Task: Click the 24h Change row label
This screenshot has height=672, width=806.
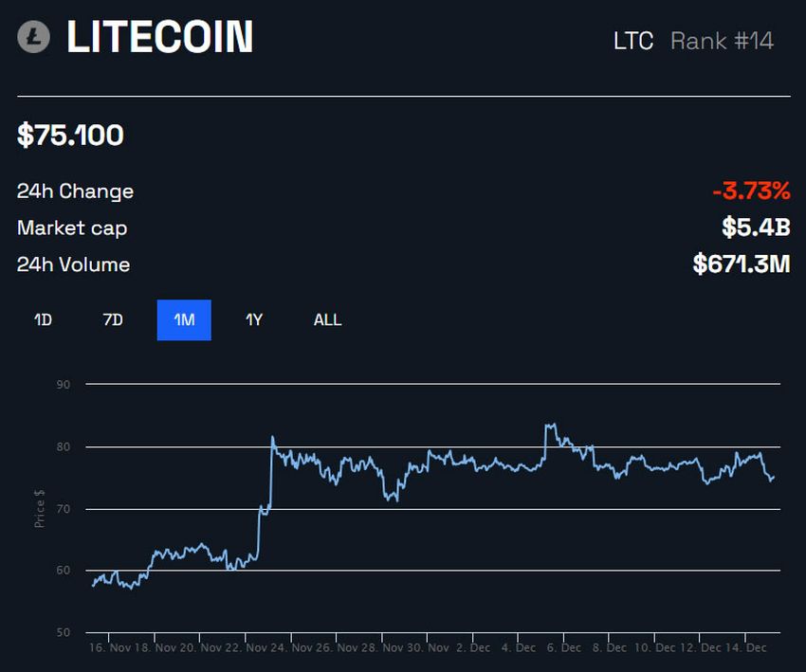Action: [x=75, y=191]
